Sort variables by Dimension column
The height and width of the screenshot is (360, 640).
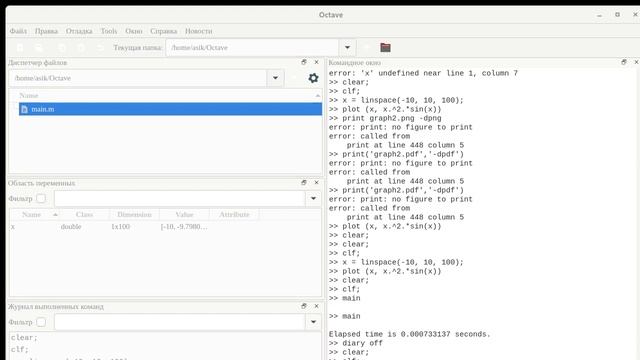pos(134,214)
